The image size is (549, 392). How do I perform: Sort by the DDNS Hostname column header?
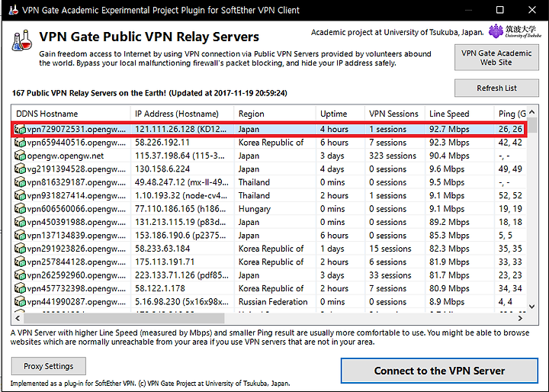72,114
